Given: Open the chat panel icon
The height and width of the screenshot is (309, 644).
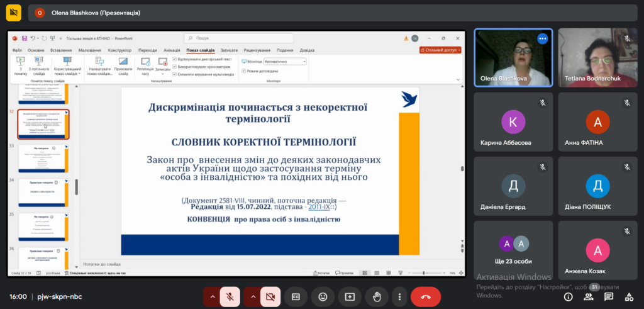Looking at the screenshot, I should pos(608,296).
